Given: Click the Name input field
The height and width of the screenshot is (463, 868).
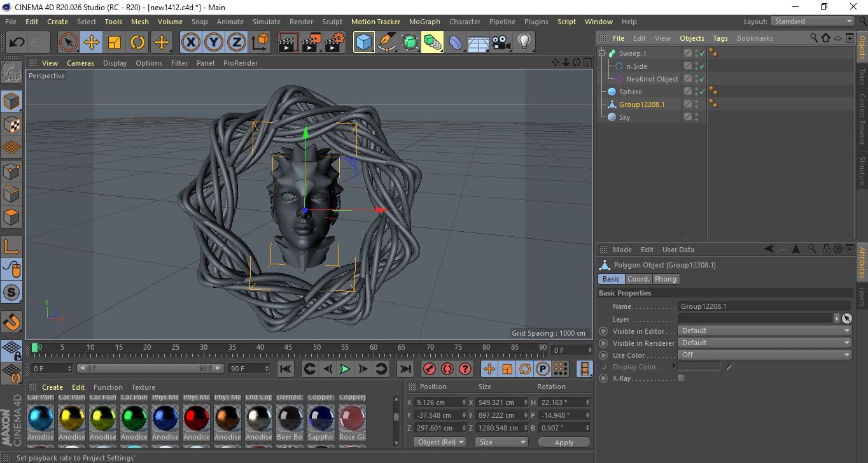Looking at the screenshot, I should click(x=764, y=306).
